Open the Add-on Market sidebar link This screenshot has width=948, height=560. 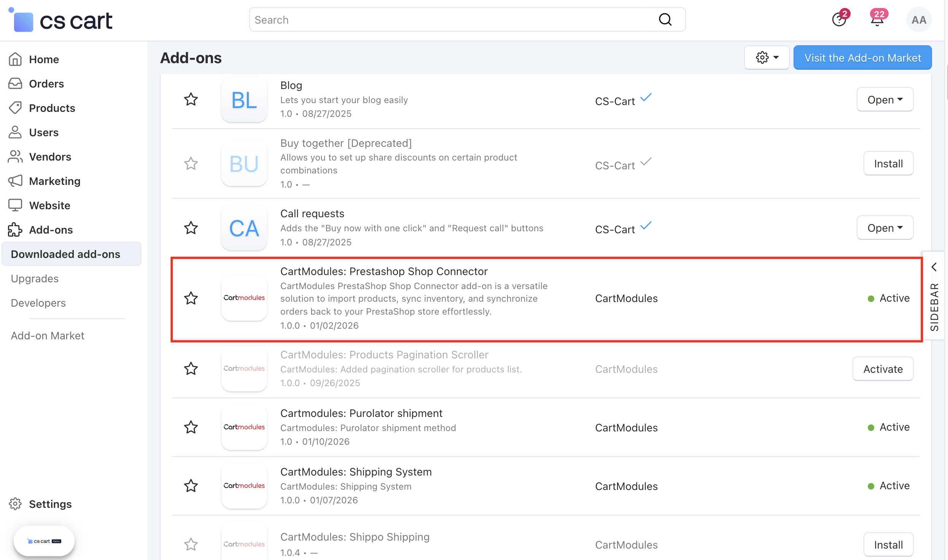pos(48,336)
